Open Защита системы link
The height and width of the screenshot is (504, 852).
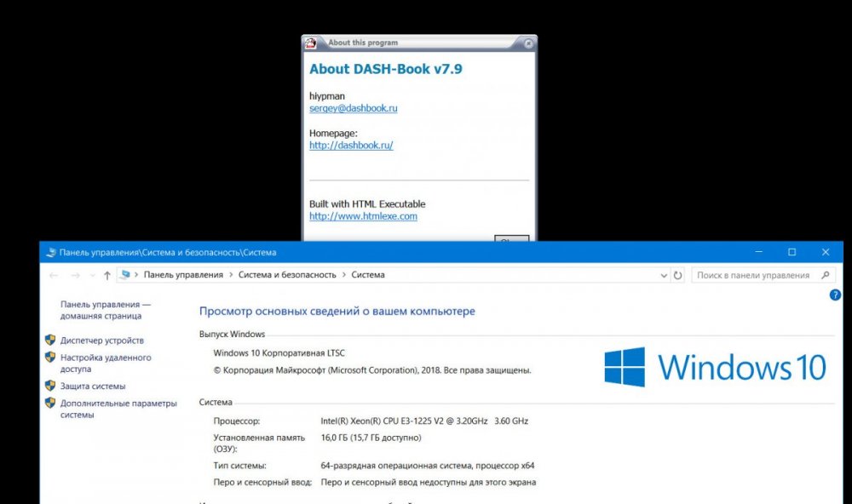(93, 387)
